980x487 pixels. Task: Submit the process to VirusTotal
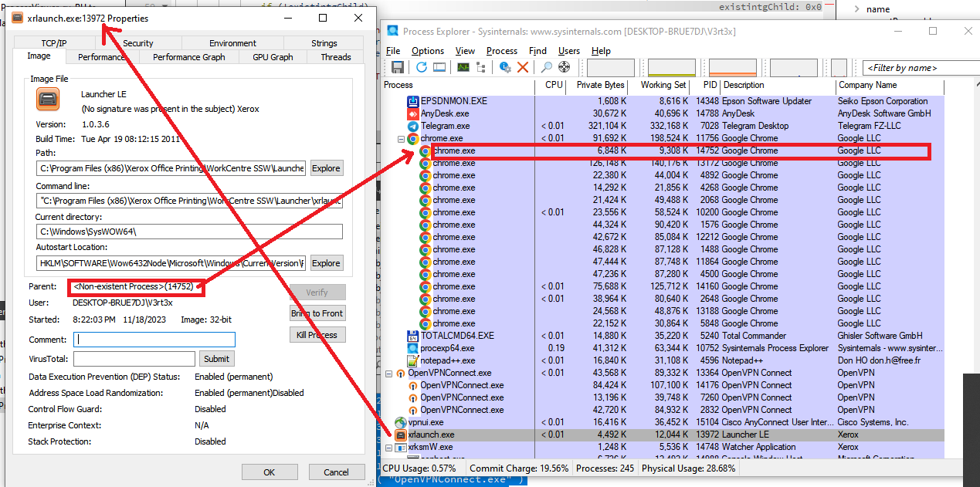pyautogui.click(x=216, y=358)
